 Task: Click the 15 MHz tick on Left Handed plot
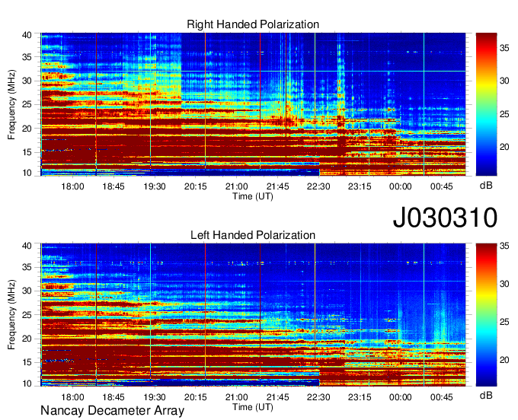click(x=27, y=363)
